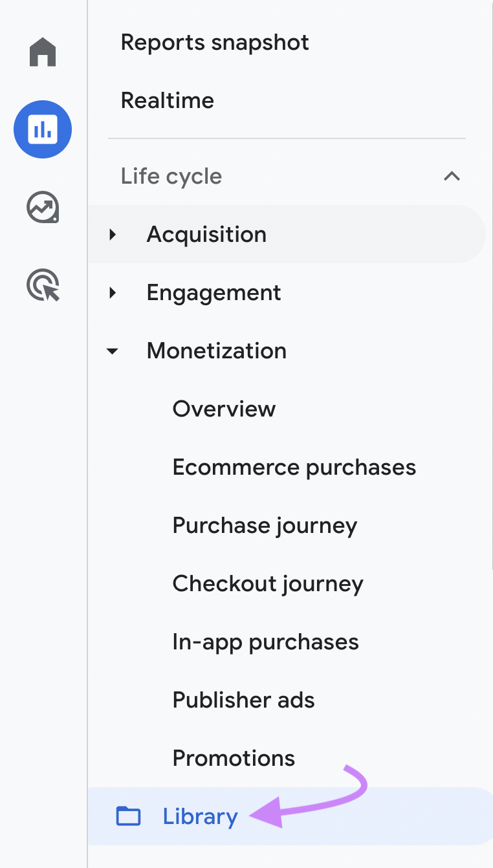Collapse the Life cycle section chevron
Screen dimensions: 493x868
[452, 176]
